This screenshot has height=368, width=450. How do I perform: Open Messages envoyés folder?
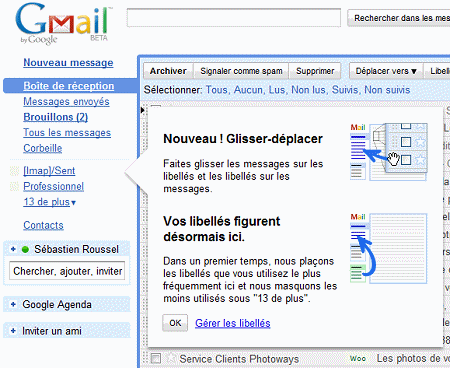coord(66,102)
